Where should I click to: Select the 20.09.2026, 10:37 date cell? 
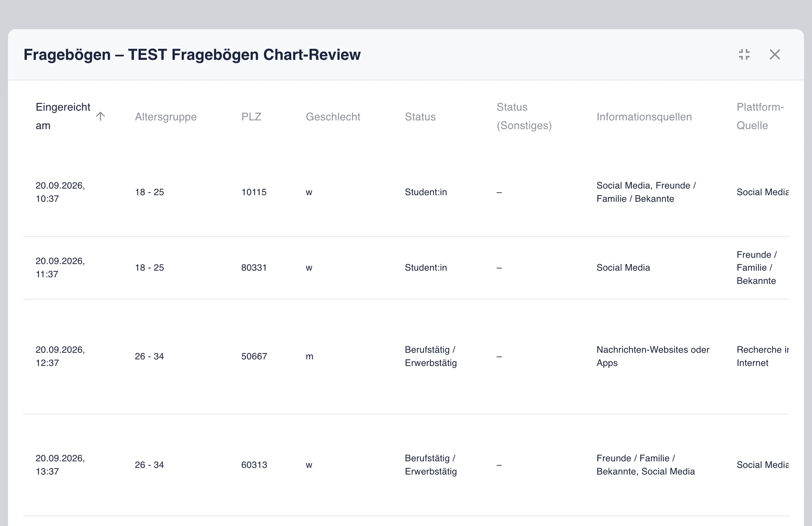(60, 192)
